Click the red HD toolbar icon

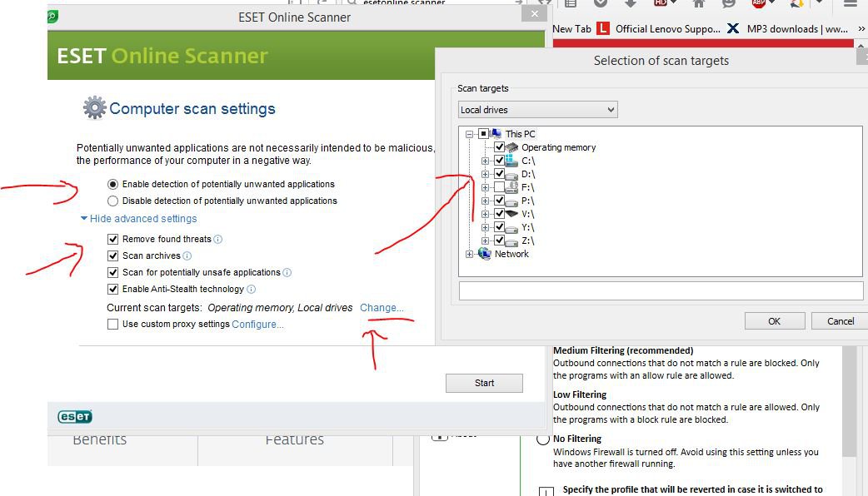[x=661, y=3]
